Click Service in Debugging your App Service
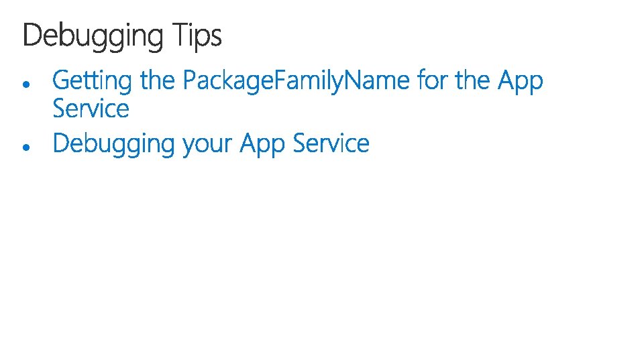 pos(331,143)
